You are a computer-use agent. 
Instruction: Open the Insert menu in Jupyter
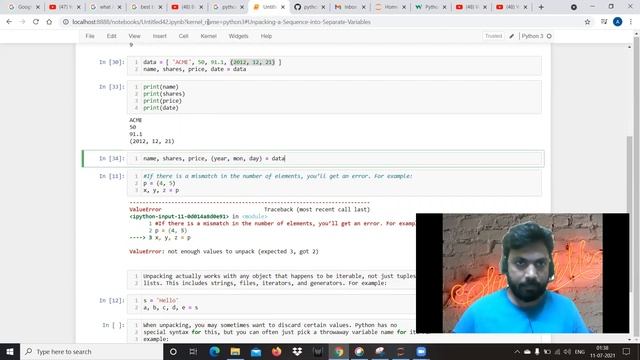(160, 36)
